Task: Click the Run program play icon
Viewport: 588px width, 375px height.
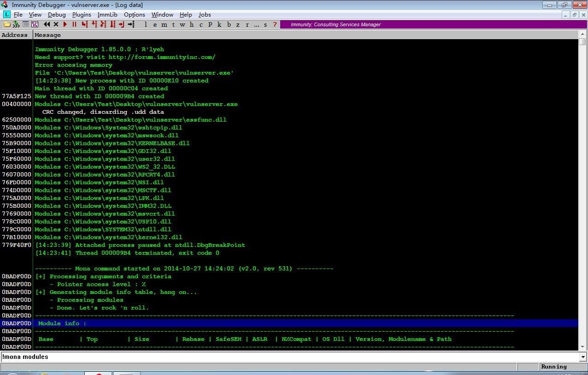Action: tap(65, 24)
